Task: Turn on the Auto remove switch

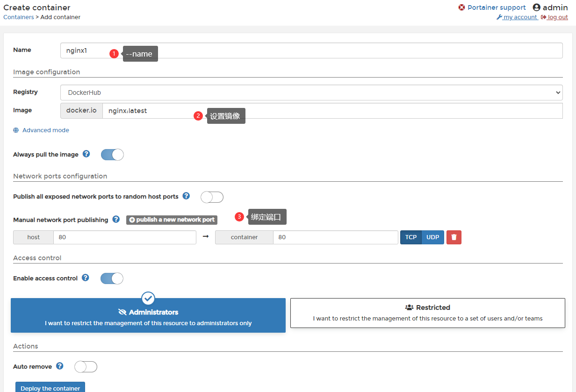Action: click(x=86, y=367)
